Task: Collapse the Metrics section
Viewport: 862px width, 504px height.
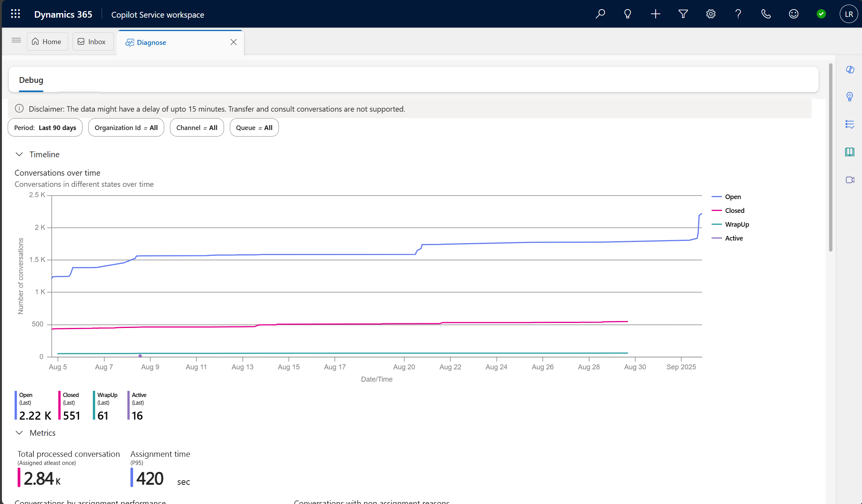Action: tap(19, 433)
